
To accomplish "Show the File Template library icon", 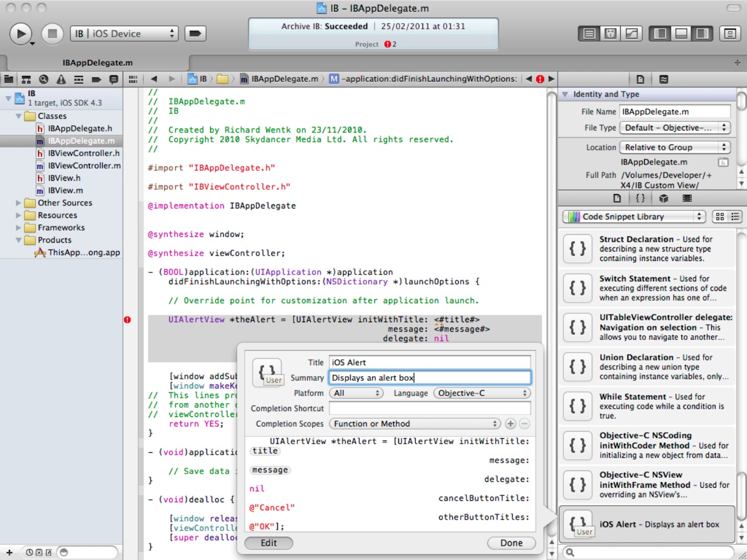I will click(617, 199).
